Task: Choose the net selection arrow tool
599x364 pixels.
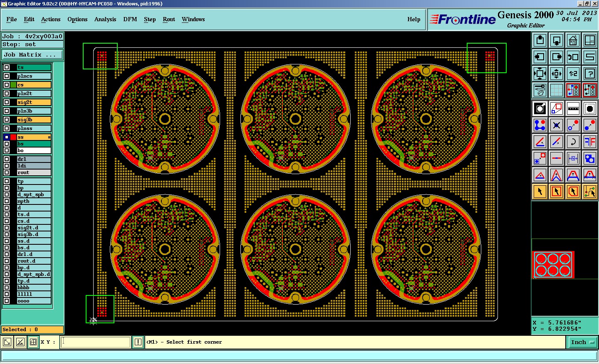Action: pos(589,192)
